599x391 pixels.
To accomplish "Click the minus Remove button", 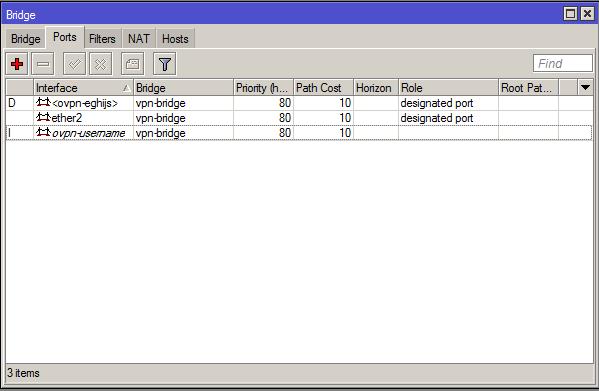I will click(43, 64).
